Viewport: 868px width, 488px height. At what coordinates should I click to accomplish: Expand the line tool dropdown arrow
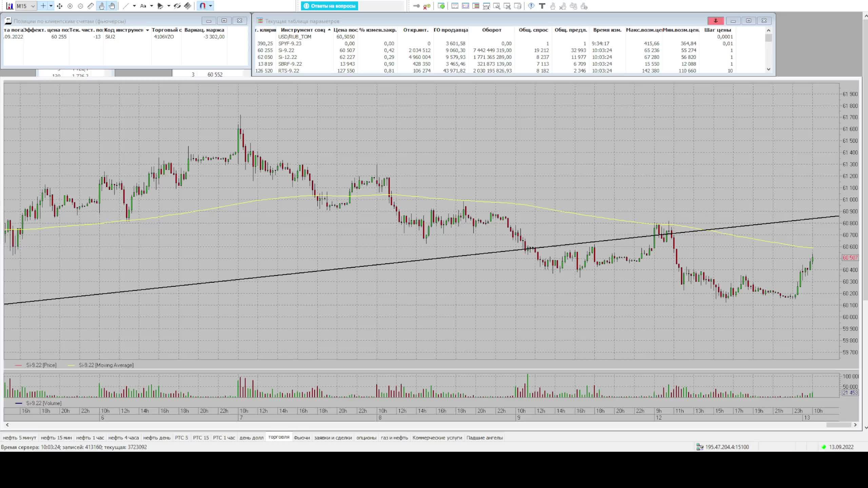[134, 6]
